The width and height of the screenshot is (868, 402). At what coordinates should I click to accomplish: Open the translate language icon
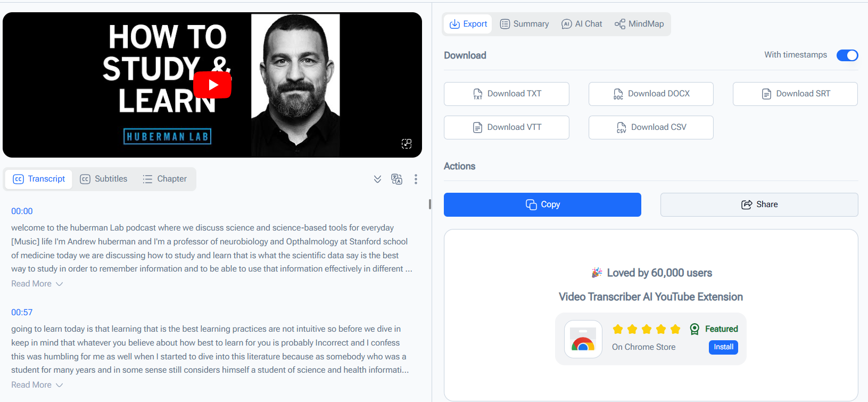pos(396,179)
